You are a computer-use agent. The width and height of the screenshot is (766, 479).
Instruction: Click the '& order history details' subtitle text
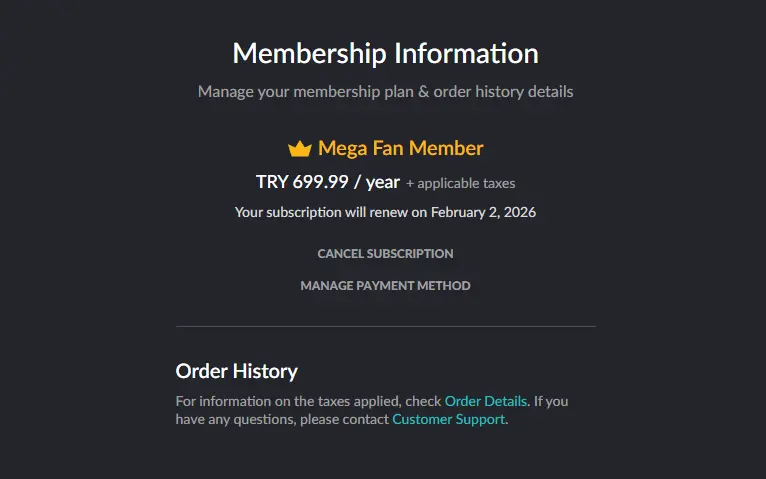pyautogui.click(x=495, y=92)
